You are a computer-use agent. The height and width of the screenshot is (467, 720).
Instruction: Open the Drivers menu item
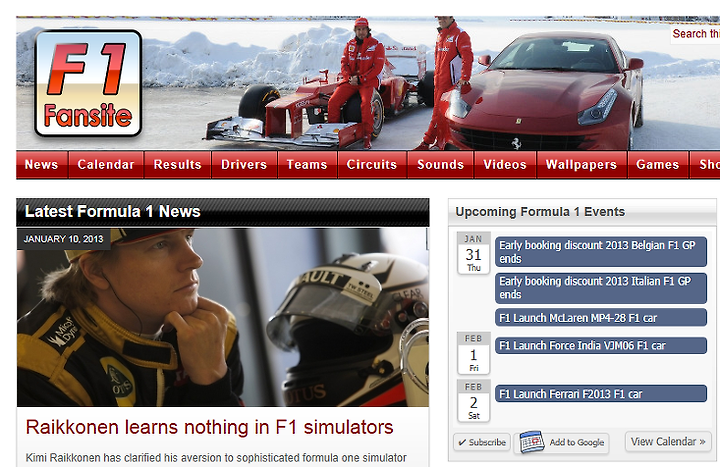[x=244, y=164]
